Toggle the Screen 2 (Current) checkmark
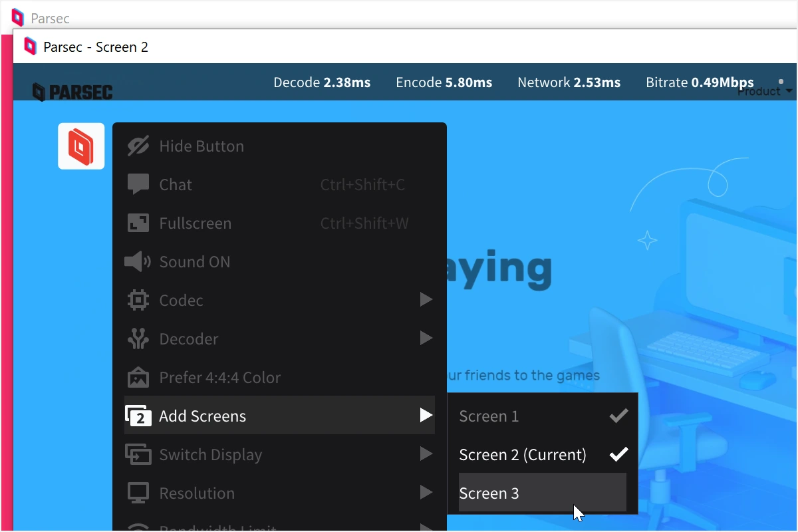Image resolution: width=798 pixels, height=532 pixels. point(618,455)
